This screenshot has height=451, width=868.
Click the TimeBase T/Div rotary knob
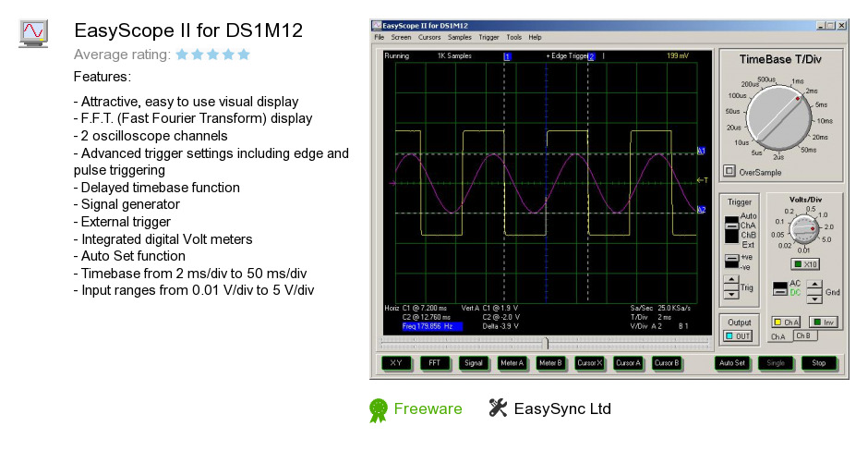point(778,117)
